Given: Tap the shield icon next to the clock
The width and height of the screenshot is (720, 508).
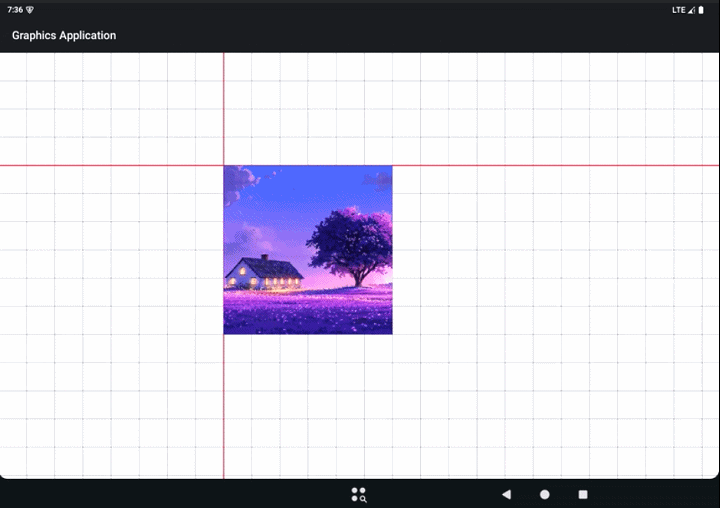Looking at the screenshot, I should tap(30, 10).
